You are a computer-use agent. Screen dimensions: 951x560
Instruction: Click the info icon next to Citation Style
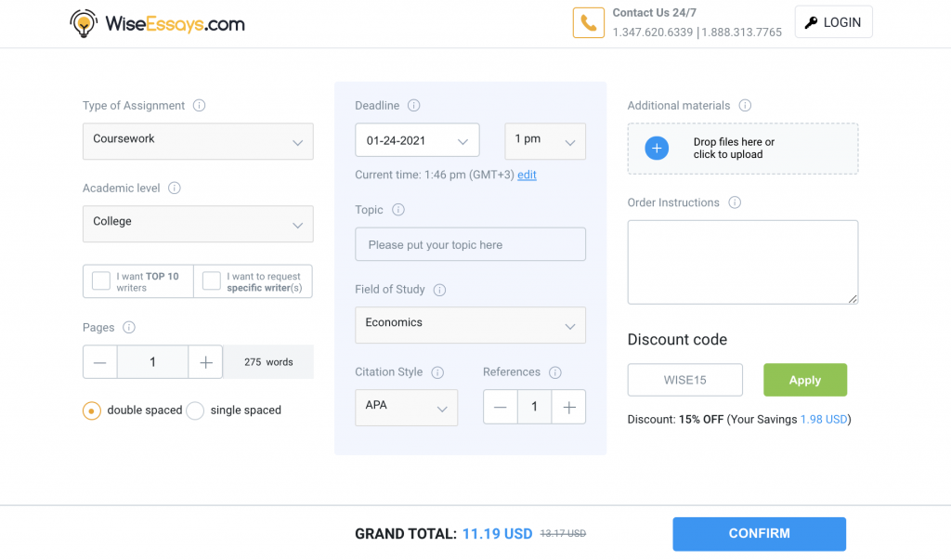click(x=437, y=372)
